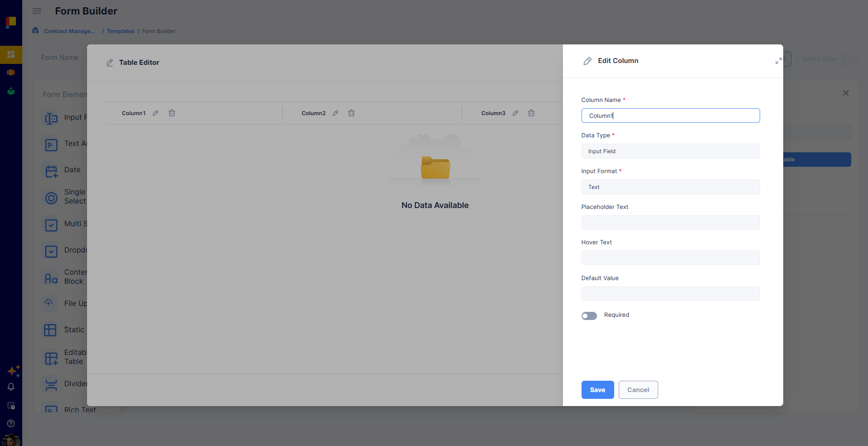The height and width of the screenshot is (446, 868).
Task: Open the Data Type dropdown
Action: pos(670,151)
